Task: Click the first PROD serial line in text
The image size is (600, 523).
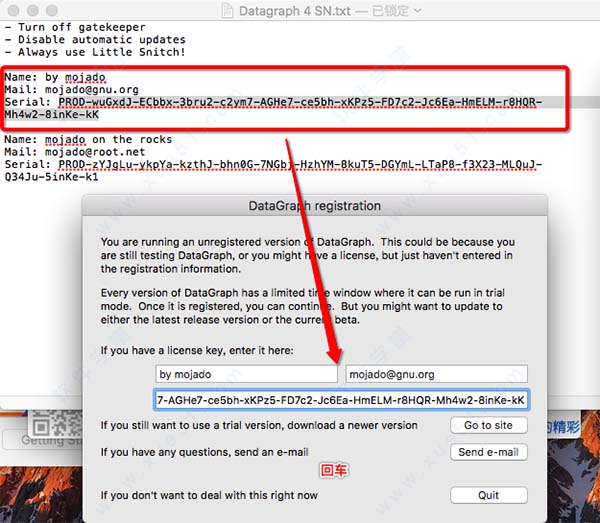Action: tap(273, 108)
